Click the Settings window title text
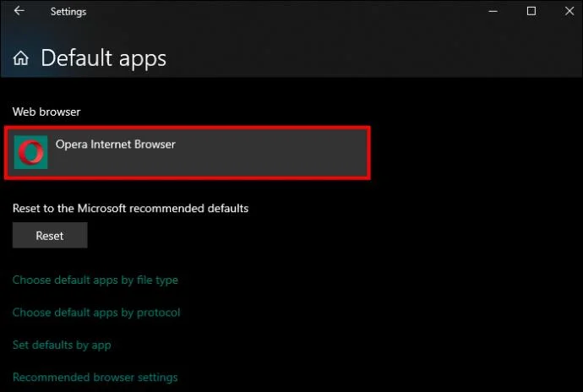Image resolution: width=583 pixels, height=392 pixels. pos(68,12)
